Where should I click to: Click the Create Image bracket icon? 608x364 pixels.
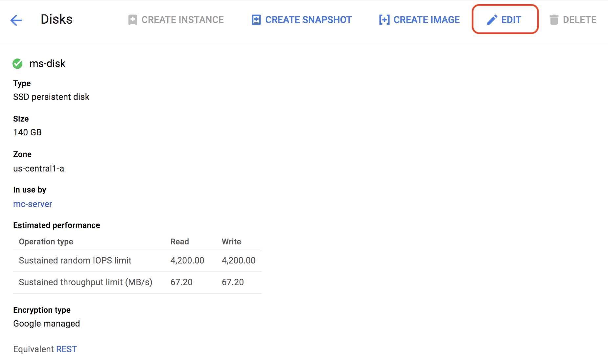[384, 20]
